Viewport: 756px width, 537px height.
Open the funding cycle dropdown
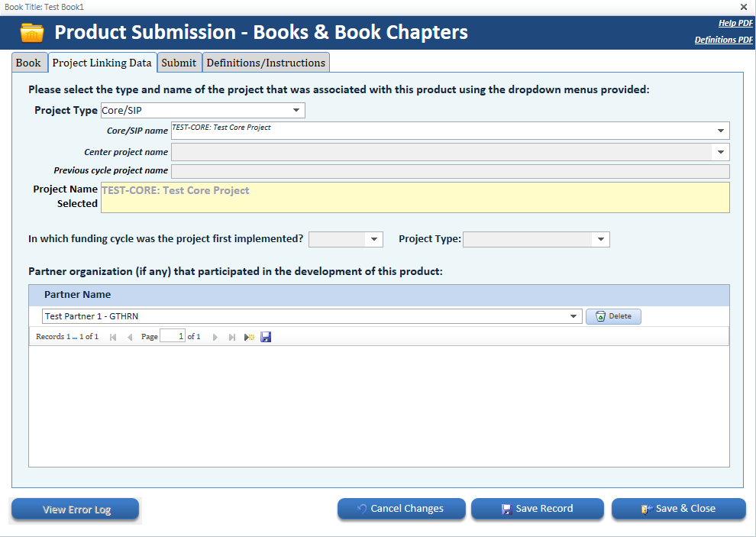tap(374, 239)
